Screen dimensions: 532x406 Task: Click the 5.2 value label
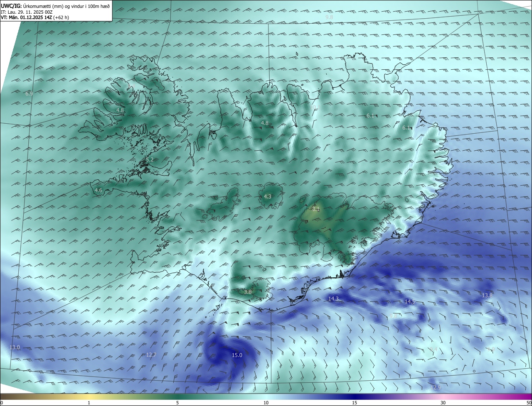click(150, 159)
